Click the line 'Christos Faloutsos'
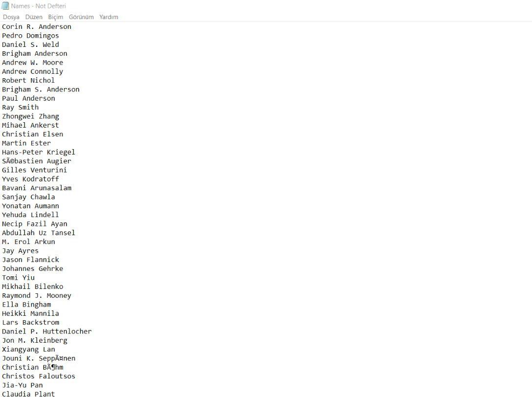Viewport: 532px width, 397px height. tap(39, 376)
